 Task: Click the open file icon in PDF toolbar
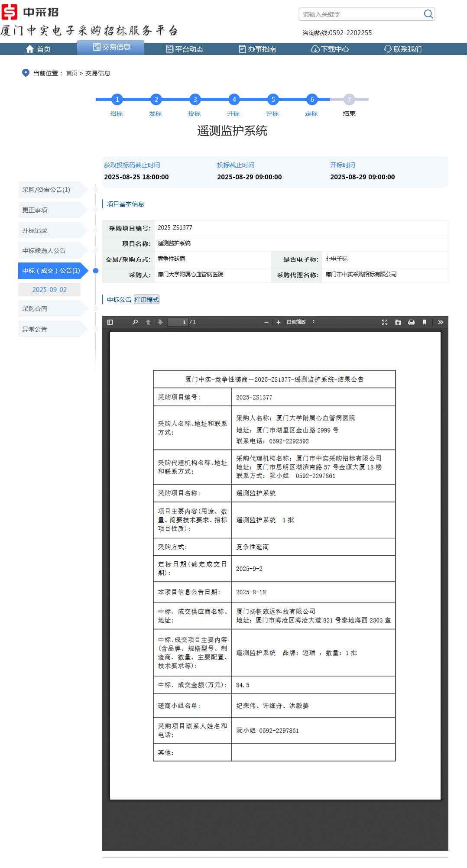coord(398,322)
